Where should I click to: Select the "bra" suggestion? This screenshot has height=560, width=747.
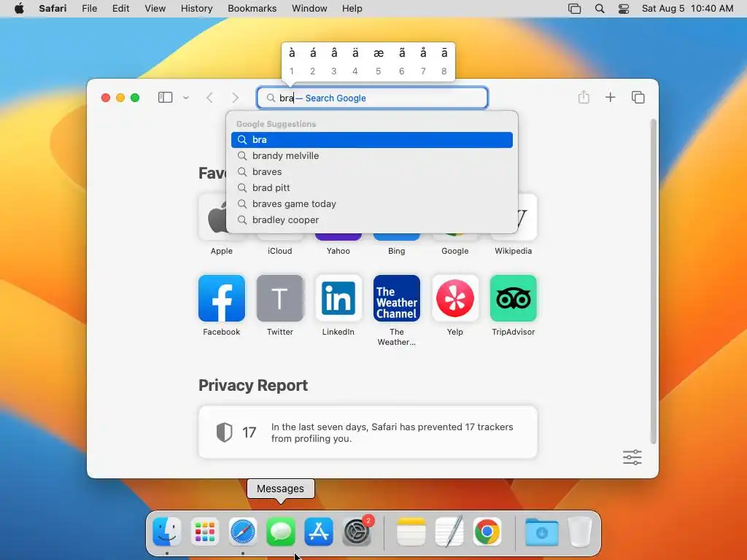371,139
